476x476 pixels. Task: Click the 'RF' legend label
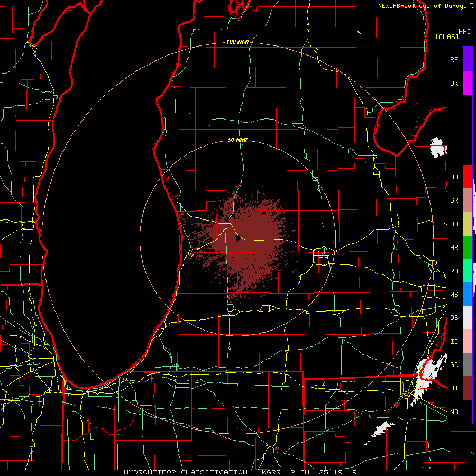click(x=454, y=59)
